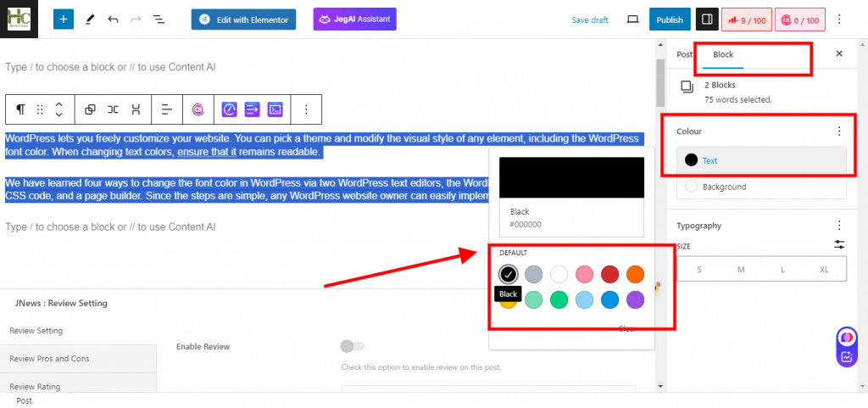This screenshot has height=408, width=868.
Task: Click the block drag handle icon
Action: pos(40,109)
